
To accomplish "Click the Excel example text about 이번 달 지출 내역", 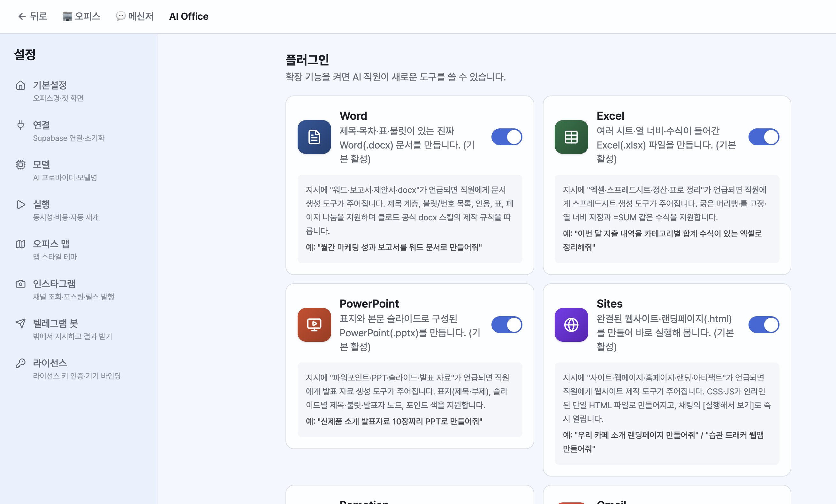I will (x=662, y=240).
